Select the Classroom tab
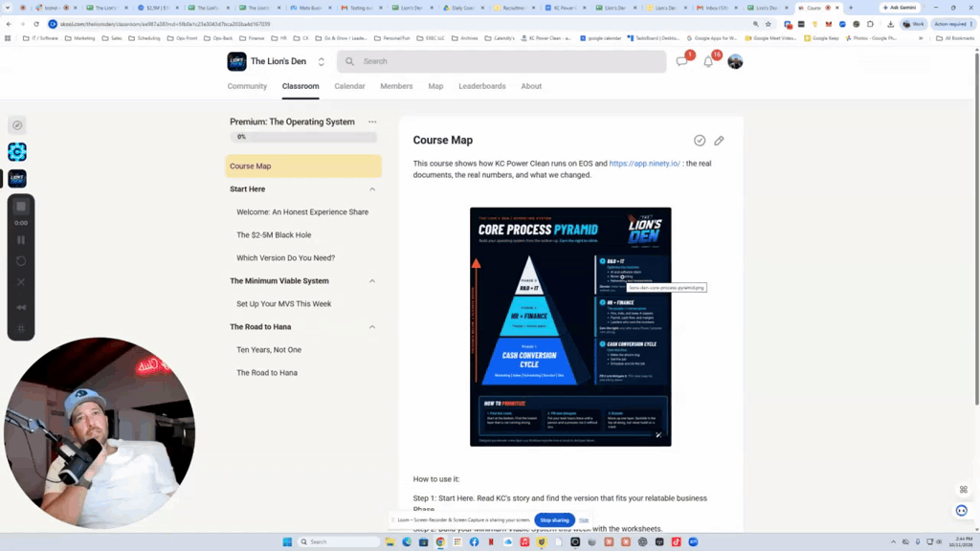This screenshot has height=551, width=980. [x=300, y=86]
